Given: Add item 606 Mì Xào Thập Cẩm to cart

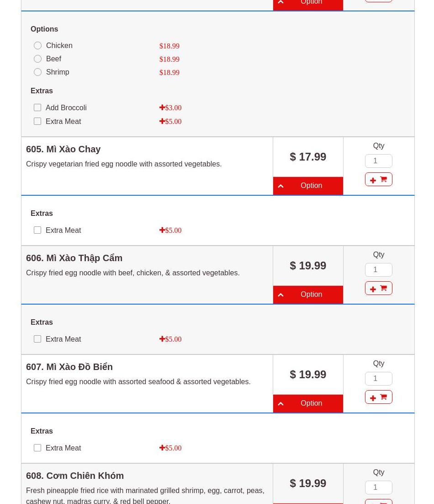Looking at the screenshot, I should pyautogui.click(x=378, y=288).
